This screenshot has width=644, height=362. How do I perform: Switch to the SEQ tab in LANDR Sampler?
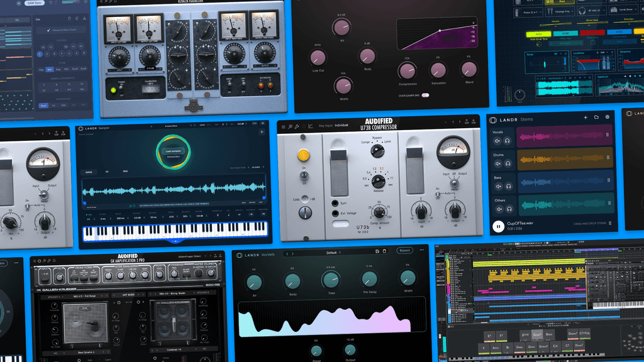click(x=125, y=171)
